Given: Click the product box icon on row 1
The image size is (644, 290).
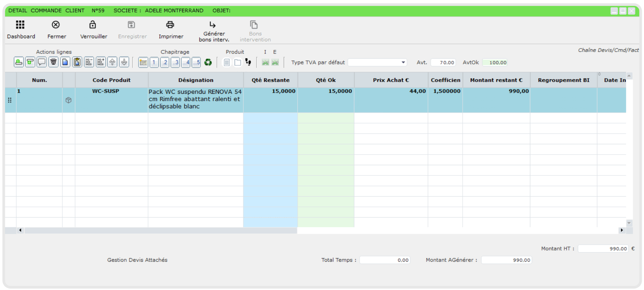Looking at the screenshot, I should (x=69, y=100).
